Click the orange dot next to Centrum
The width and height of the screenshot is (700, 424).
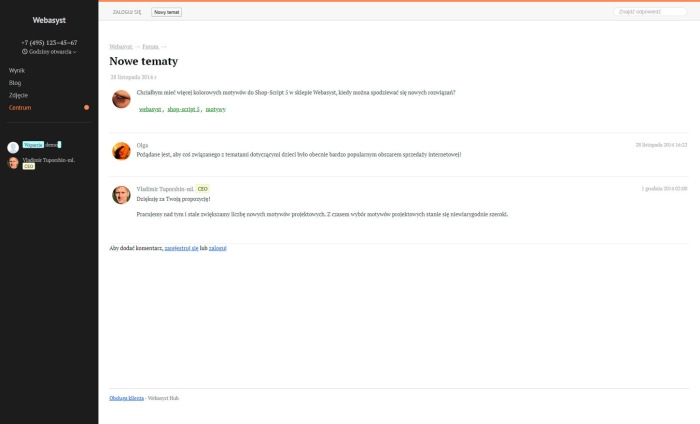tap(87, 107)
